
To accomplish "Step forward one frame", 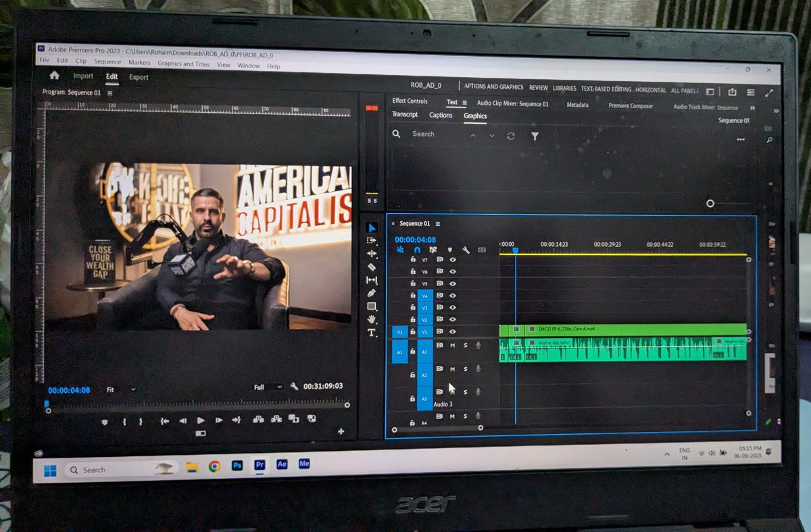I will tap(218, 420).
